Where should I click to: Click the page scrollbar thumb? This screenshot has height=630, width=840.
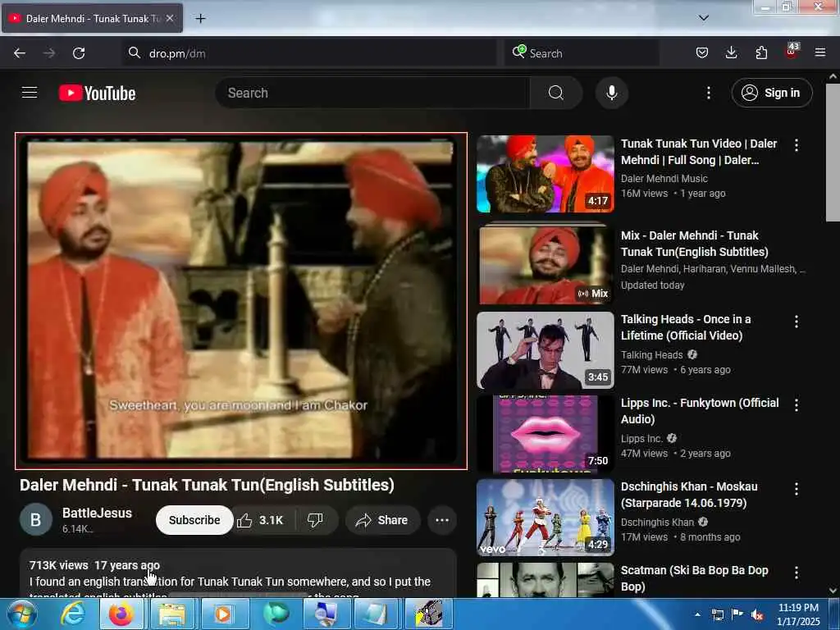[x=833, y=153]
